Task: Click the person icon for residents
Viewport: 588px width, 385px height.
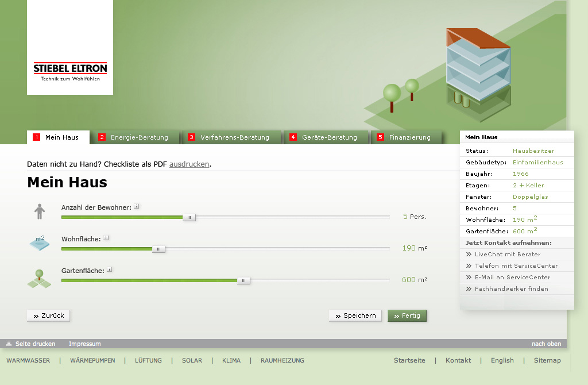Action: 39,211
